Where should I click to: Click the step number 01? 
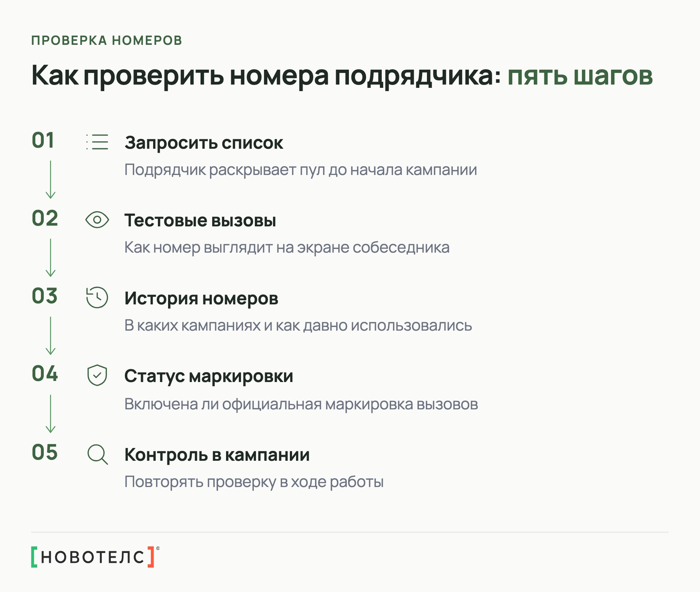43,140
